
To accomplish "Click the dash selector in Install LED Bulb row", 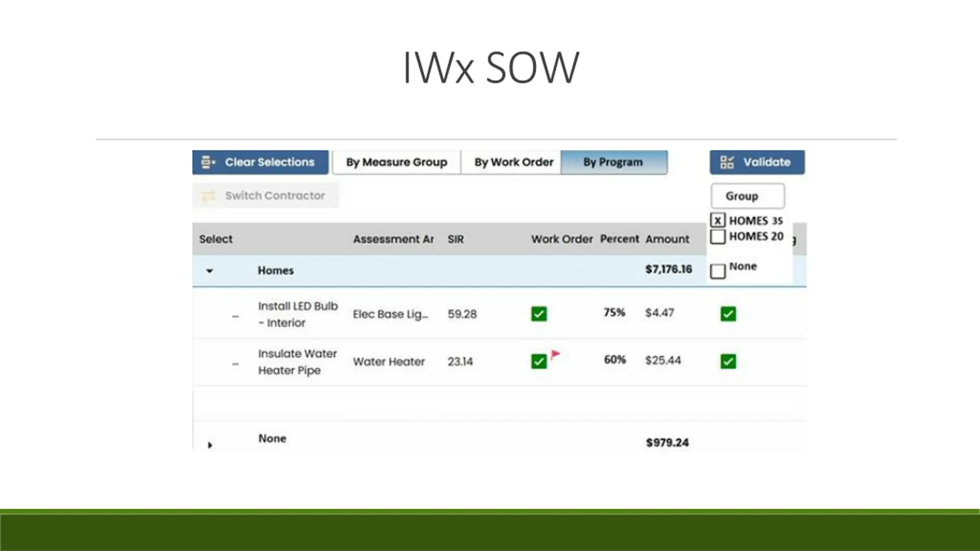I will [x=235, y=316].
